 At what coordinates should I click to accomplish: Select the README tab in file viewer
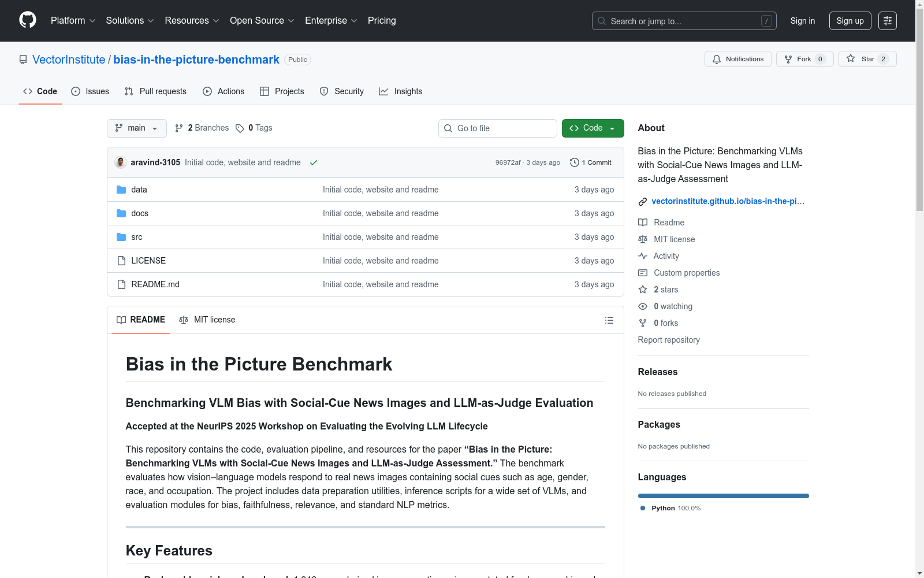click(x=141, y=320)
